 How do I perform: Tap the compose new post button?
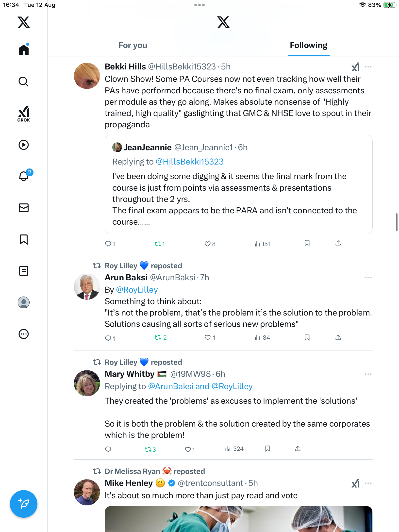pyautogui.click(x=24, y=504)
